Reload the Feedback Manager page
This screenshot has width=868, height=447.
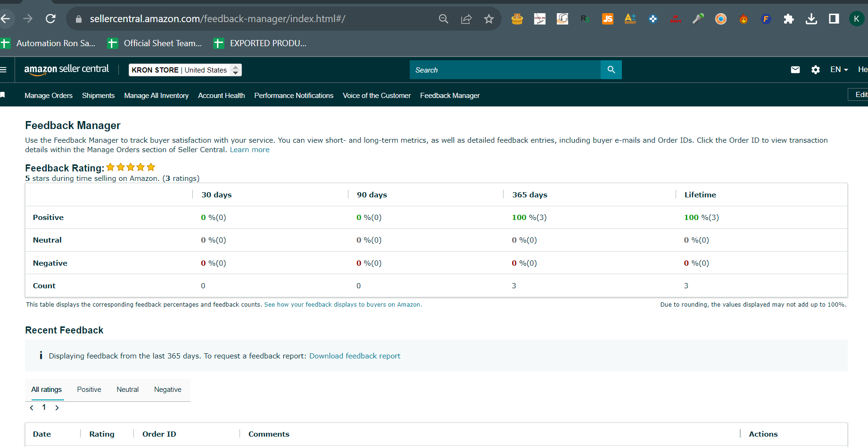coord(50,19)
